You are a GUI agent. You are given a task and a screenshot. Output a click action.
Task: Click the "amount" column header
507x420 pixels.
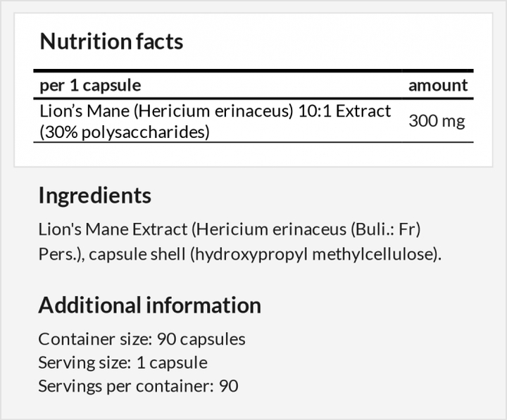click(437, 86)
